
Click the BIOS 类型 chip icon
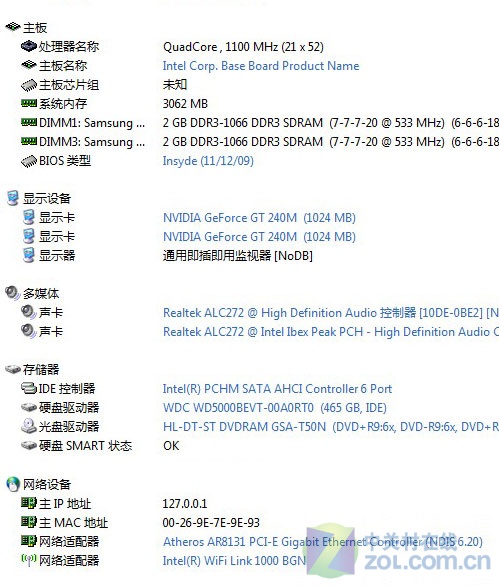(28, 161)
